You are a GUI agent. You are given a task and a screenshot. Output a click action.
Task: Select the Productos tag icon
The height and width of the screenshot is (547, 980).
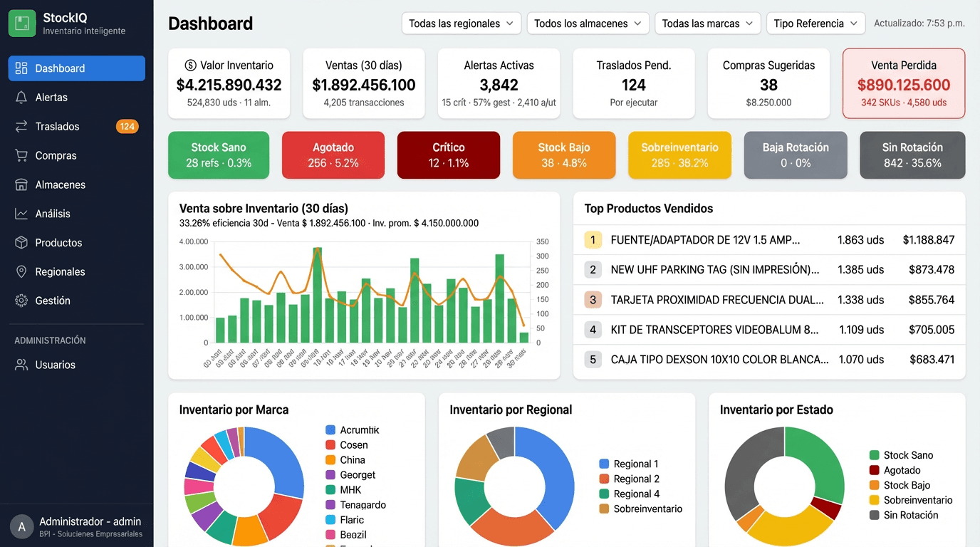click(x=21, y=242)
